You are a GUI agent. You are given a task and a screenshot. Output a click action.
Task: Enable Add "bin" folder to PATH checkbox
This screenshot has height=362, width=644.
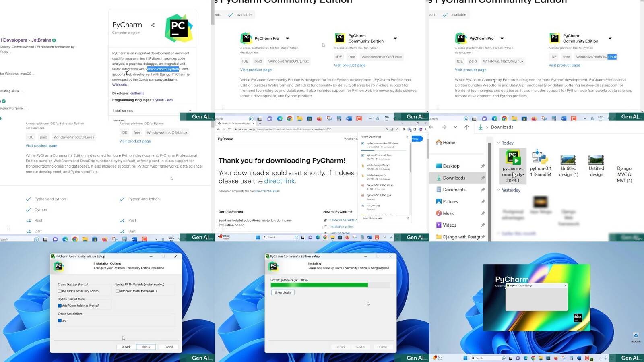(118, 291)
